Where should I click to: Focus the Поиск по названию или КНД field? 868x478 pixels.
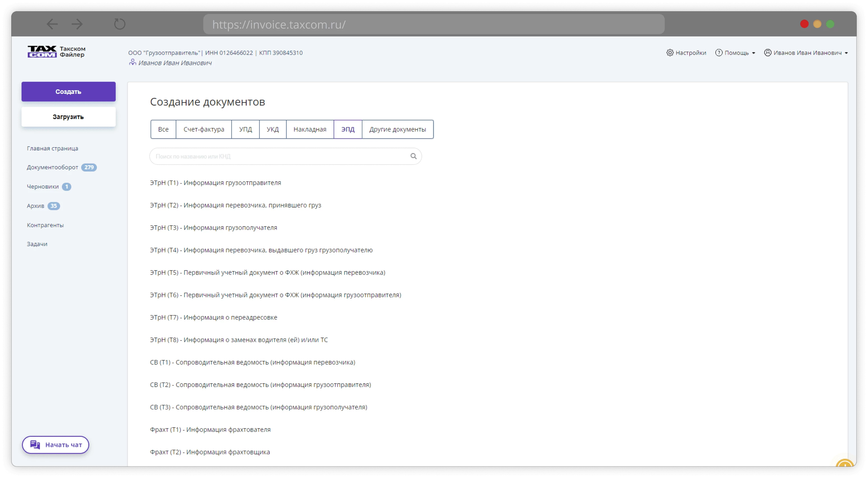pos(280,156)
